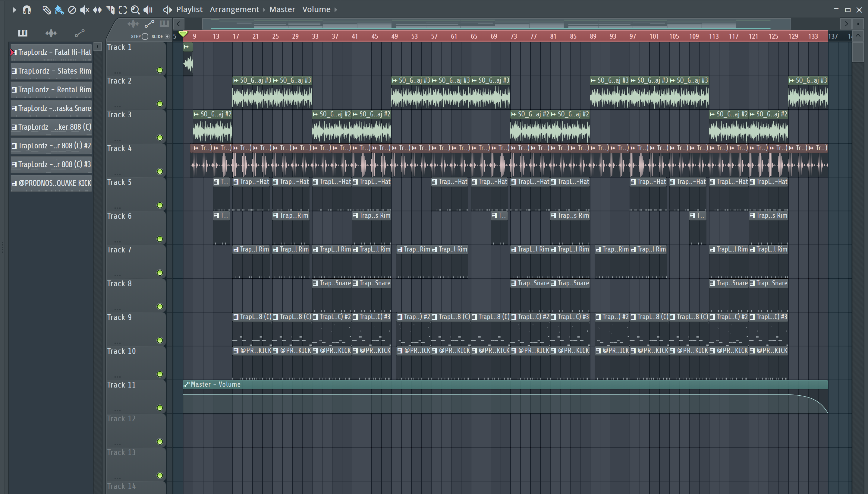Select TrapLordz - Slates Rim pattern
868x494 pixels.
coord(51,71)
